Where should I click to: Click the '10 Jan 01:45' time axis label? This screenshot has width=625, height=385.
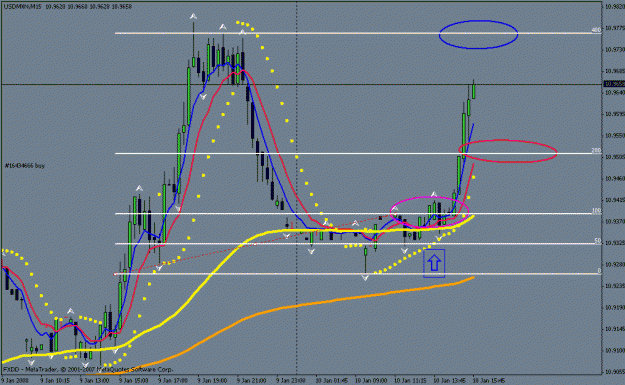click(x=332, y=381)
